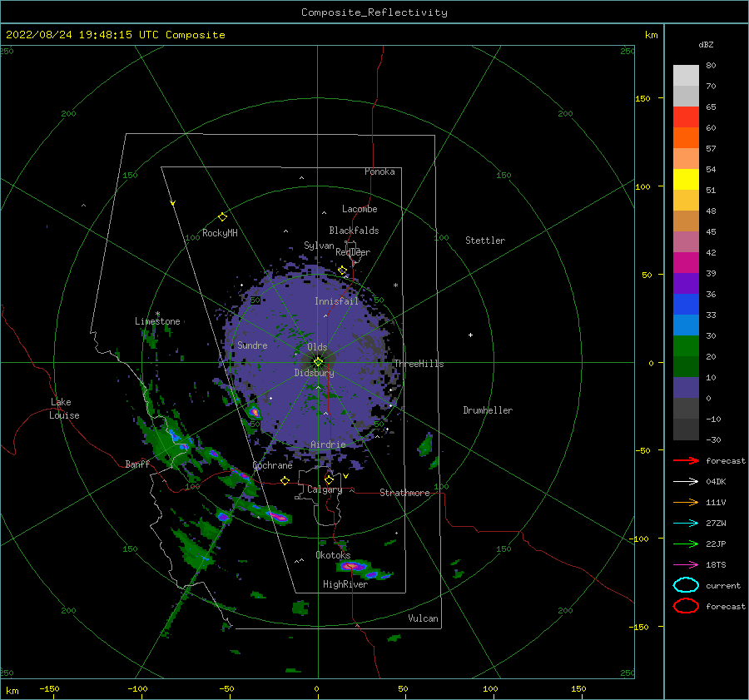This screenshot has width=749, height=700.
Task: Pick the bright green 20-30 dBZ swatch
Action: (x=686, y=345)
